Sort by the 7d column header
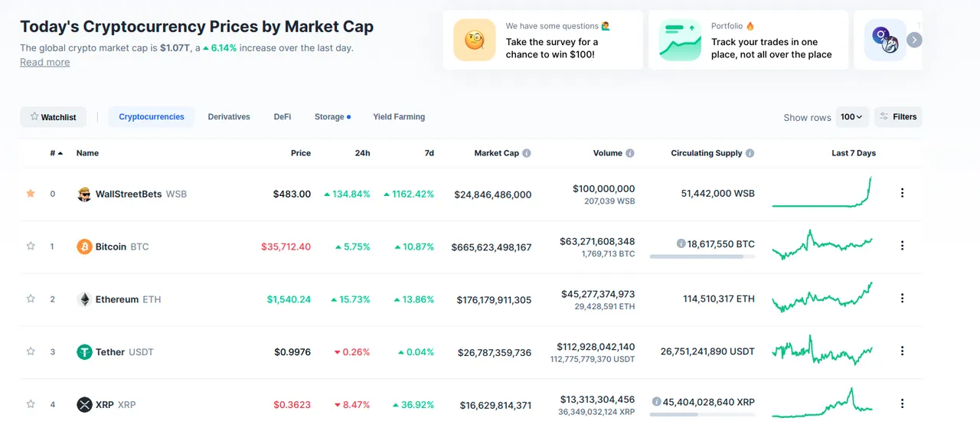The height and width of the screenshot is (431, 980). click(x=430, y=153)
